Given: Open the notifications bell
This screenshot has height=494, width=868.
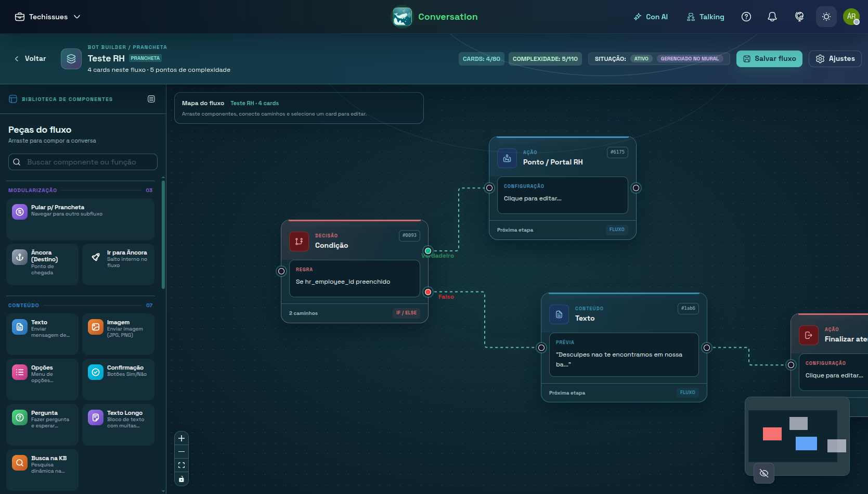Looking at the screenshot, I should pyautogui.click(x=772, y=17).
